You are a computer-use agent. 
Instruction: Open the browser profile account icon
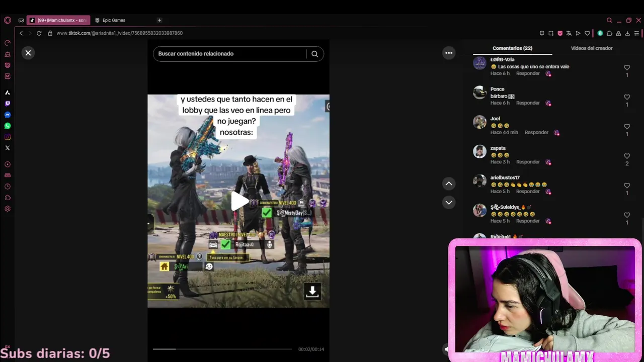(618, 33)
